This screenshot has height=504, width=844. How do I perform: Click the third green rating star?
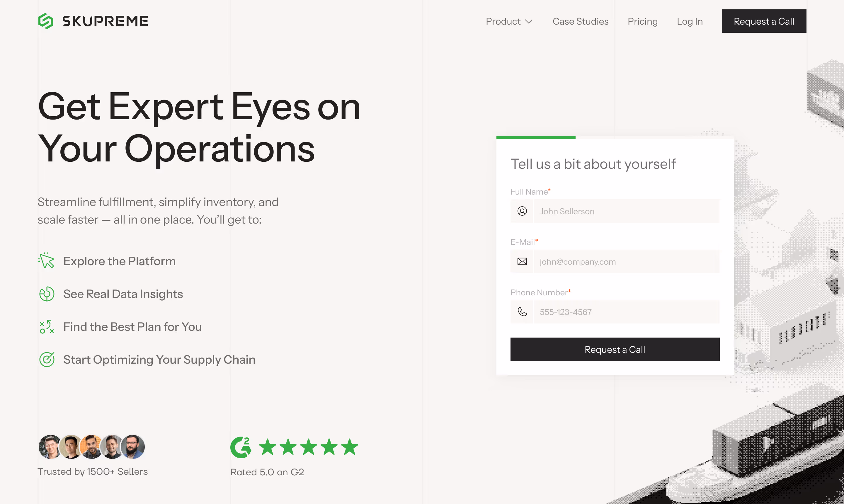click(x=309, y=447)
